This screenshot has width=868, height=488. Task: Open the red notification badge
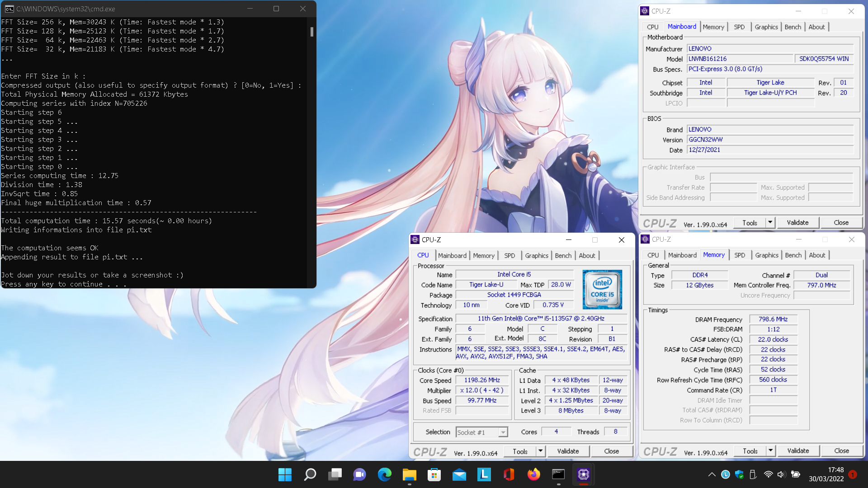[853, 474]
